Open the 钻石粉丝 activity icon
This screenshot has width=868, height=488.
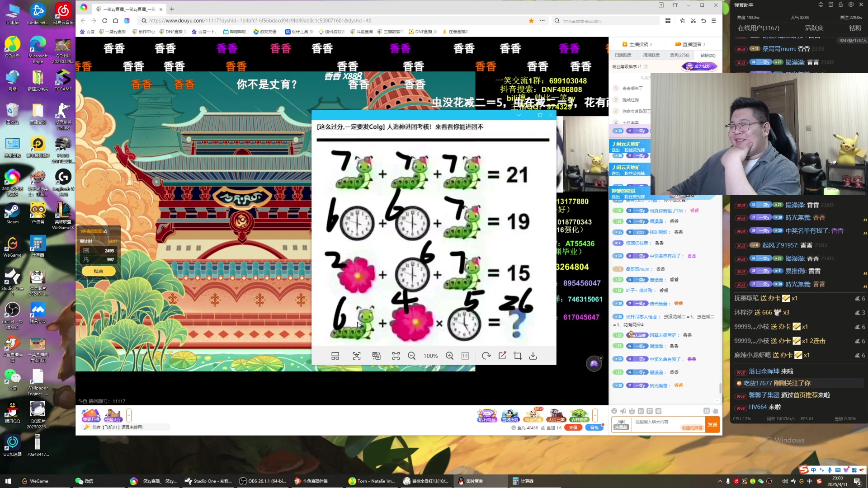487,416
